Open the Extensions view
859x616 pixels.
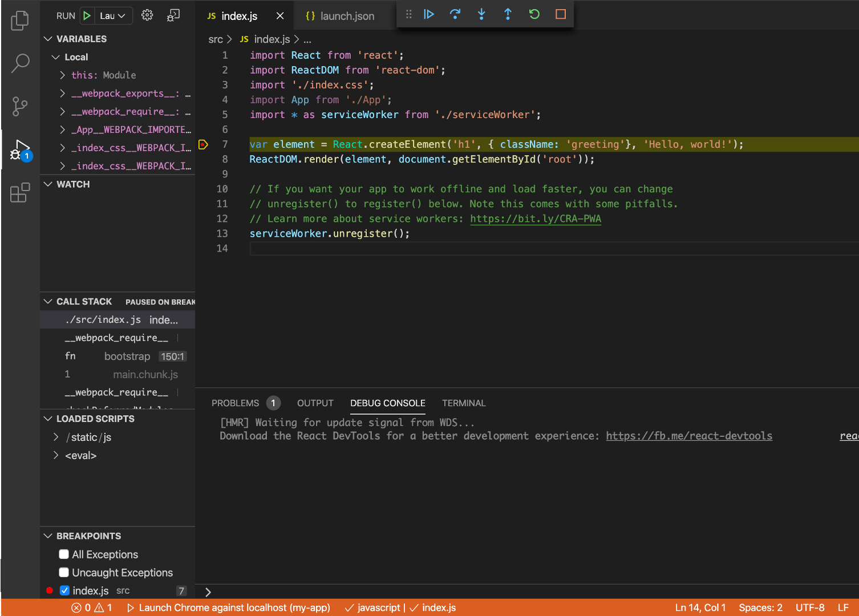coord(20,193)
